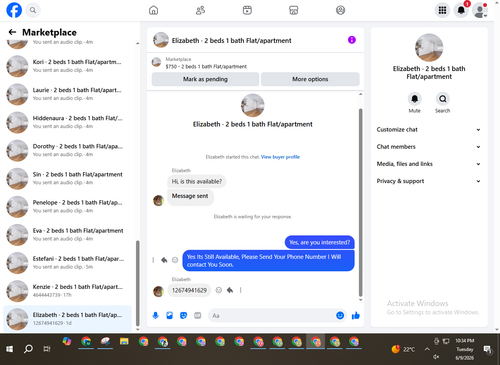Send a thumbs-up like
The image size is (500, 365).
(x=356, y=315)
